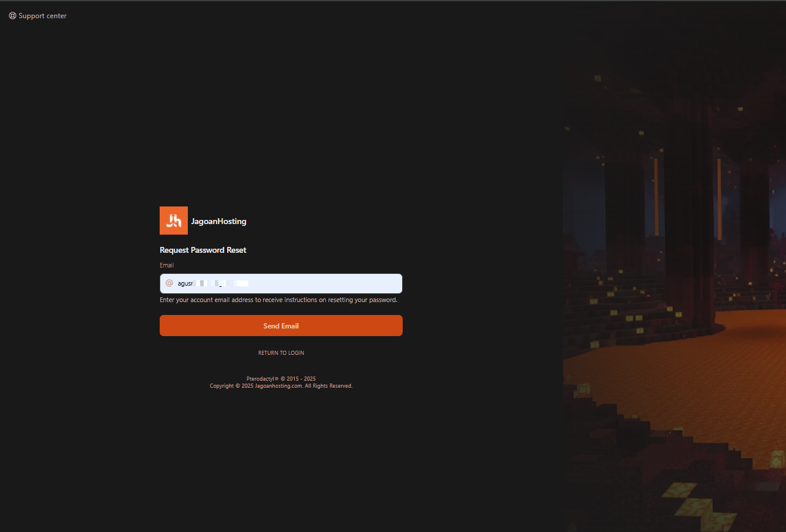Viewport: 786px width, 532px height.
Task: Click the 2015 - 2025 copyright years
Action: tap(301, 379)
